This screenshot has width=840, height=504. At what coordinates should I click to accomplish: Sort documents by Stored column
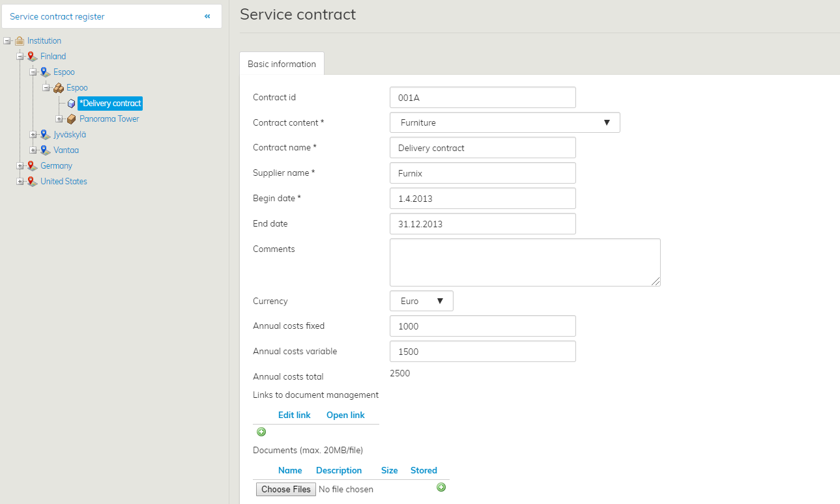tap(424, 470)
